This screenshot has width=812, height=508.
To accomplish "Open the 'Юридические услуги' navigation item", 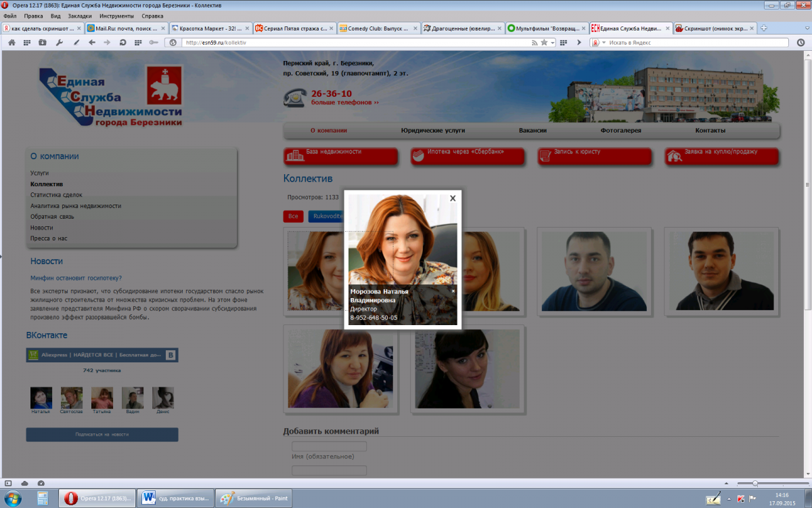I will [x=432, y=131].
